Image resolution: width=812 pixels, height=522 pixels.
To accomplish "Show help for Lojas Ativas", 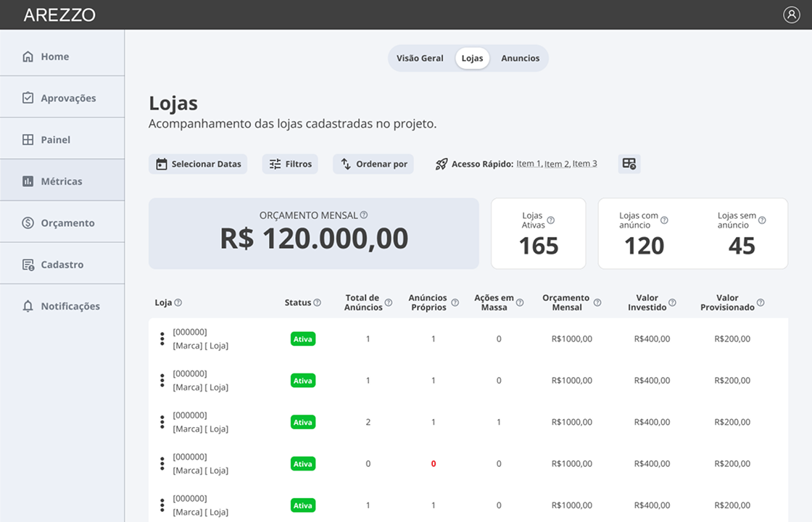I will point(551,220).
